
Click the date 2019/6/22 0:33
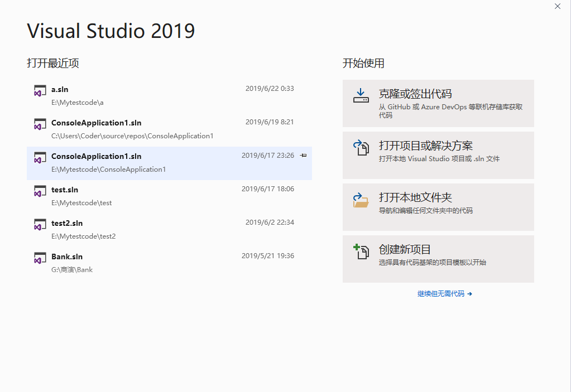tap(270, 89)
